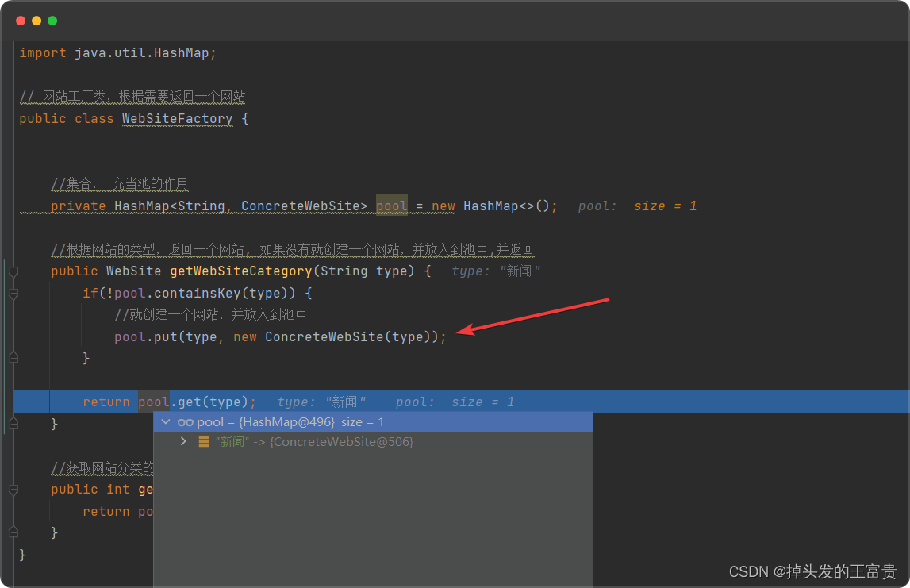
Task: Click the fold-end marker below the return pool.get line
Action: 14,423
